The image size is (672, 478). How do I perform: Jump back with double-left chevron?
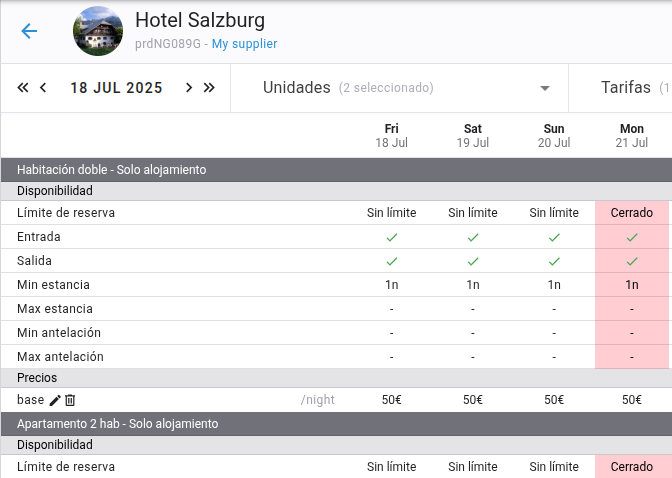(23, 88)
